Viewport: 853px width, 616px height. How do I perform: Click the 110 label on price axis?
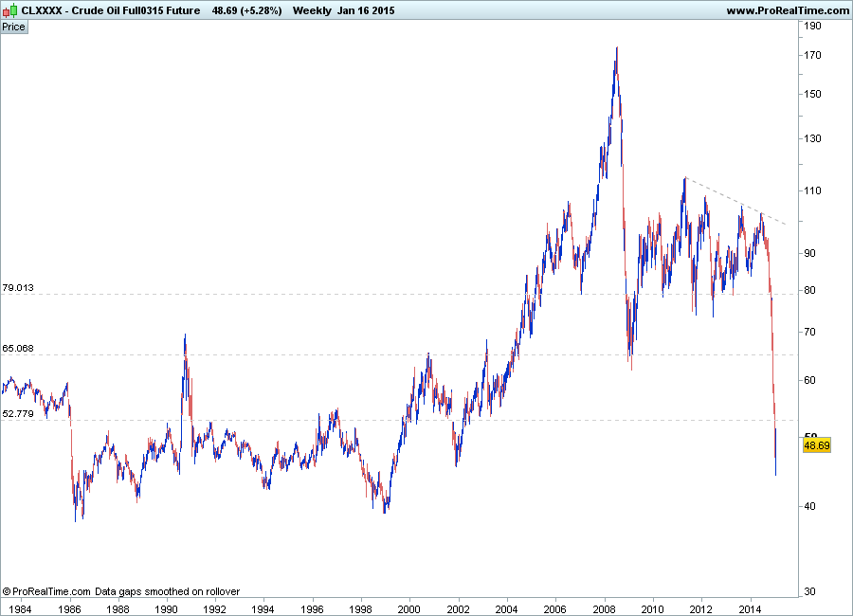tap(813, 191)
